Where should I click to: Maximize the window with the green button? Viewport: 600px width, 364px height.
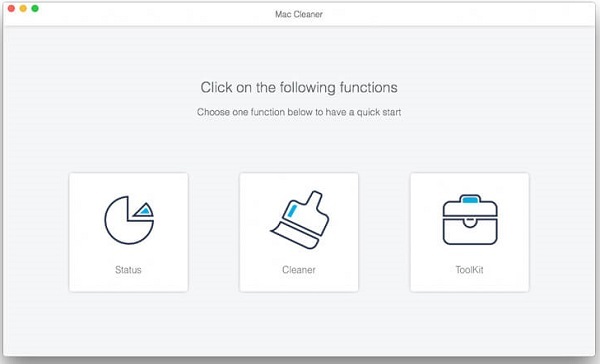coord(35,8)
